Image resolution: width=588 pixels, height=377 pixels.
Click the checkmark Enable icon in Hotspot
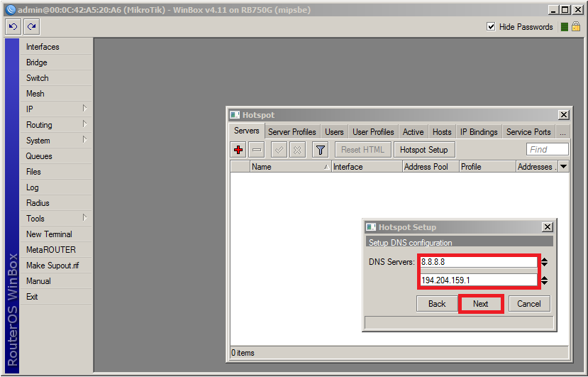[x=279, y=150]
